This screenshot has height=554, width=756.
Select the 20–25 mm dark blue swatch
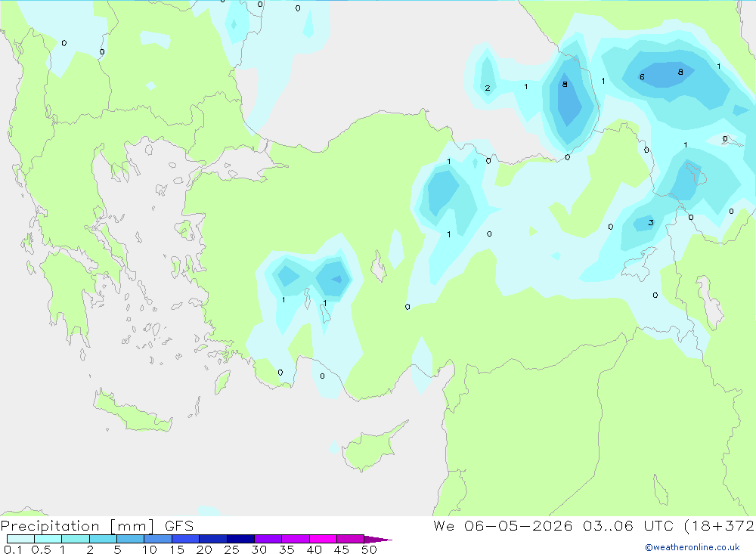[213, 539]
